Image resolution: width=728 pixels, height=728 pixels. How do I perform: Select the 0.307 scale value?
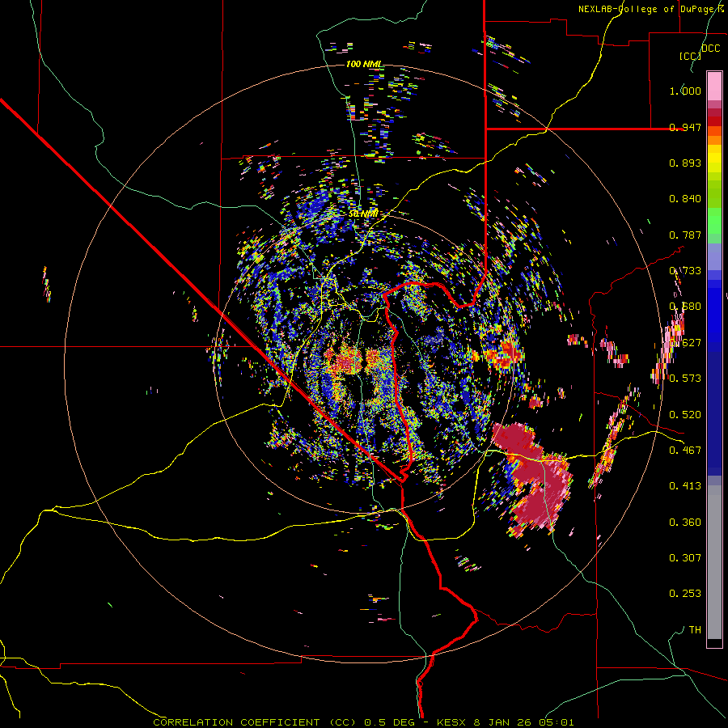click(x=685, y=557)
